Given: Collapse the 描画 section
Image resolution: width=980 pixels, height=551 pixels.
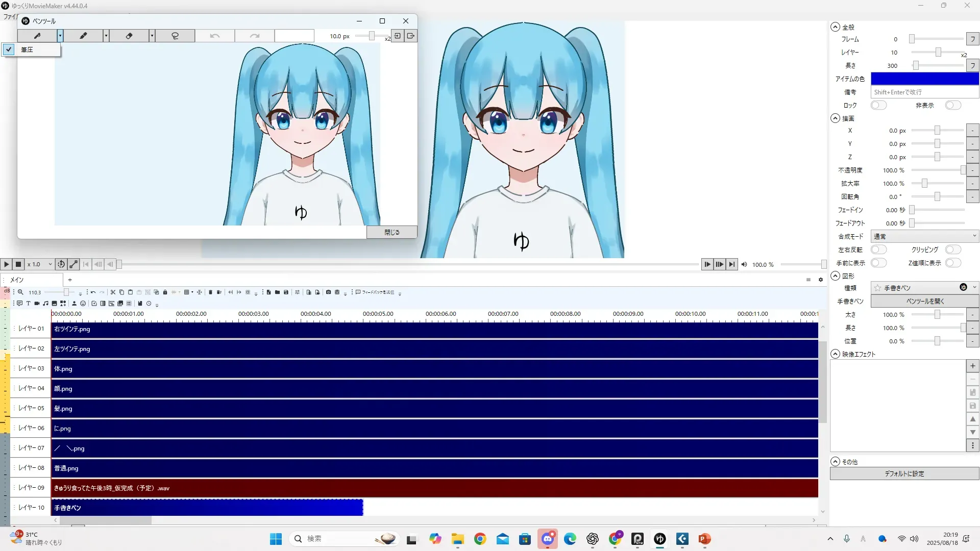Looking at the screenshot, I should coord(836,118).
